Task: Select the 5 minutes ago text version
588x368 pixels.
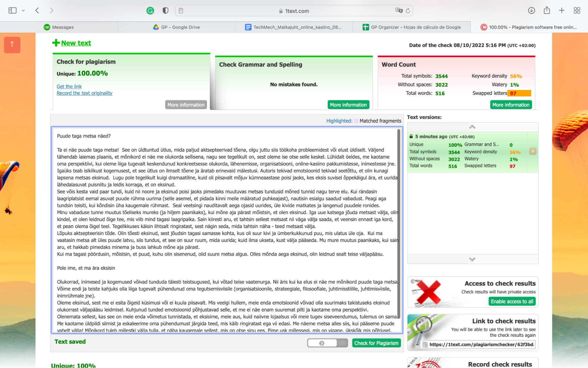Action: (468, 152)
